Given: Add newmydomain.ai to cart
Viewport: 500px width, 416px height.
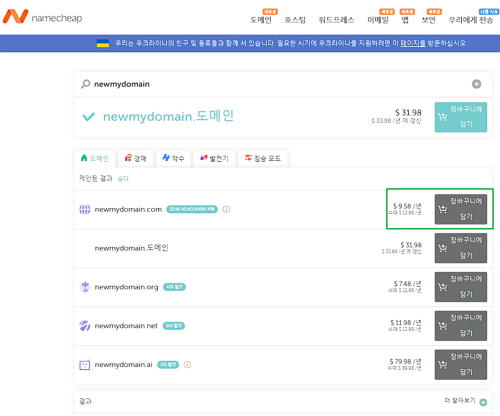Looking at the screenshot, I should pyautogui.click(x=461, y=365).
